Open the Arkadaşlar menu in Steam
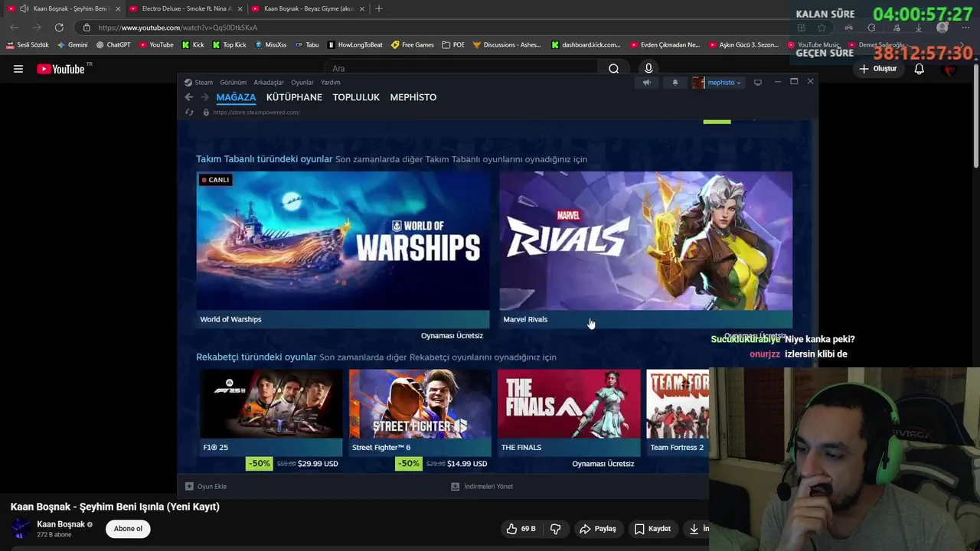 click(x=269, y=83)
